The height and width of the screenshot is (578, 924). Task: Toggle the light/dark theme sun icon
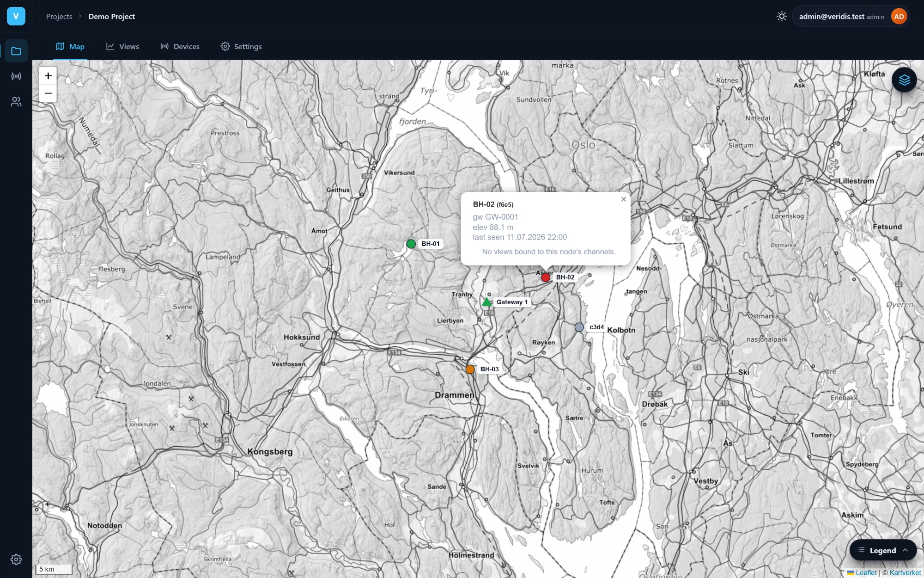[782, 16]
